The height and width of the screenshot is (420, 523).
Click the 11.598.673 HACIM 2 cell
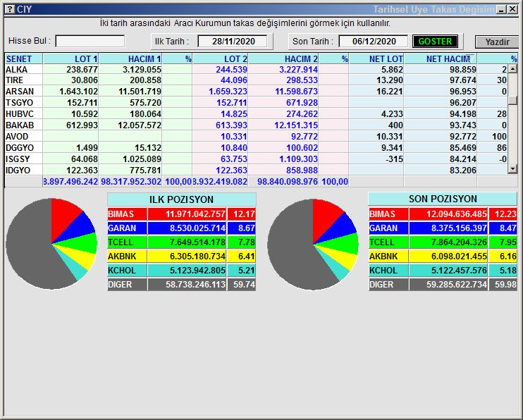[x=283, y=92]
